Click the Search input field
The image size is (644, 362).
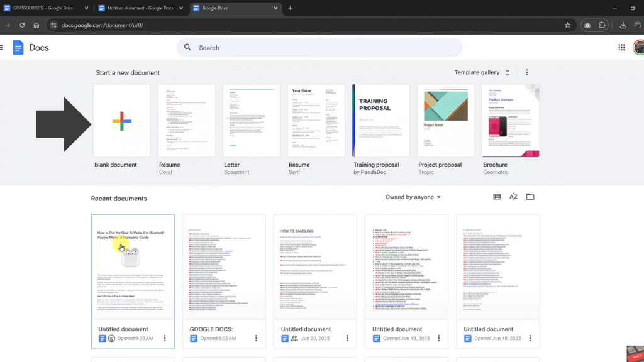(319, 48)
